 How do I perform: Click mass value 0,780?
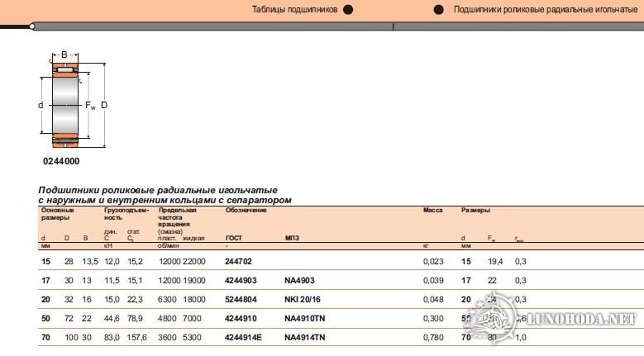(x=433, y=338)
